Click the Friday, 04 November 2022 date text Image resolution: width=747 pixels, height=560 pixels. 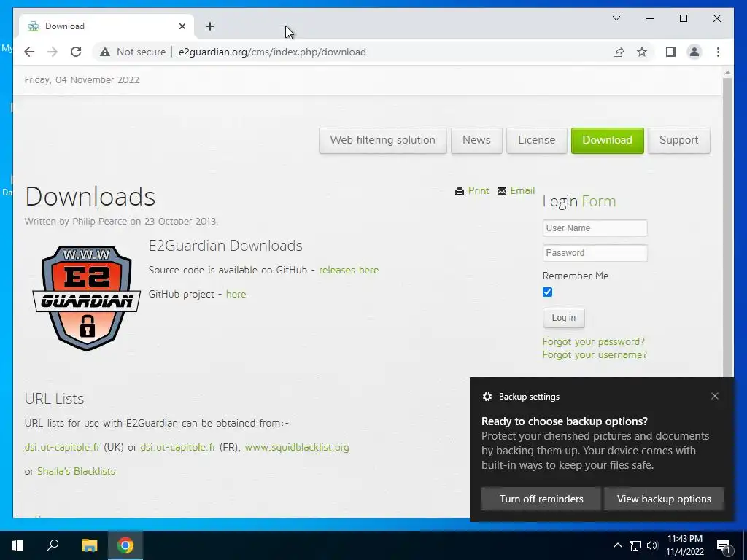(x=82, y=80)
